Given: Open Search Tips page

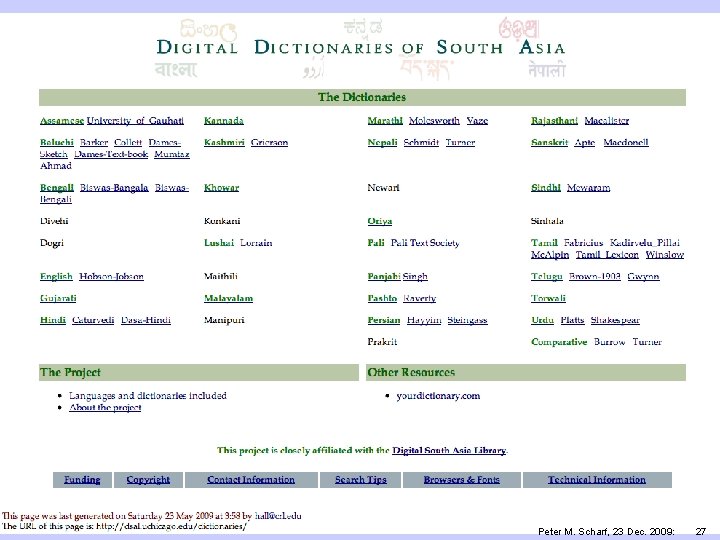Looking at the screenshot, I should [x=361, y=480].
